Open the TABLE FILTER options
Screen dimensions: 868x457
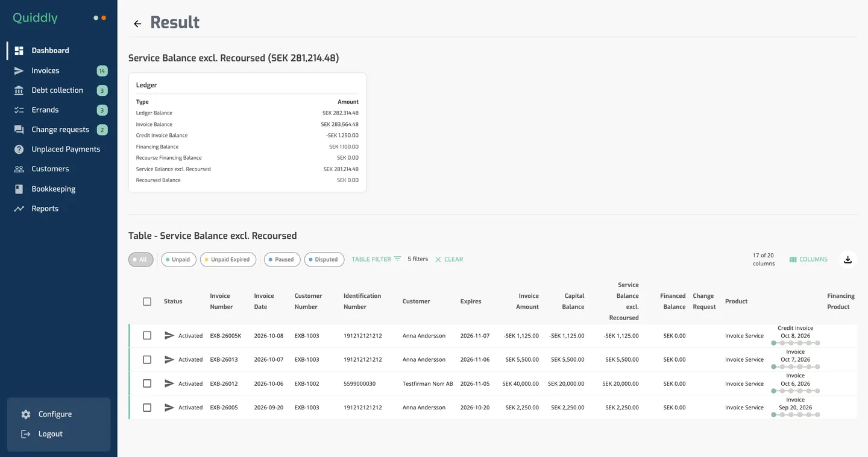coord(376,259)
